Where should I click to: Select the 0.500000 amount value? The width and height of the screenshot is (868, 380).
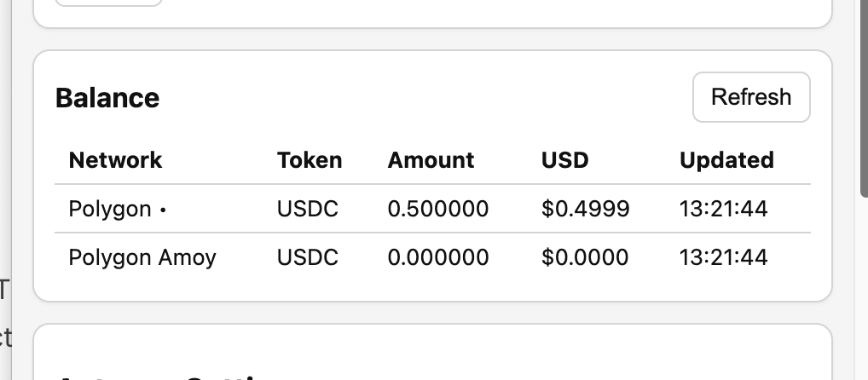pyautogui.click(x=438, y=209)
